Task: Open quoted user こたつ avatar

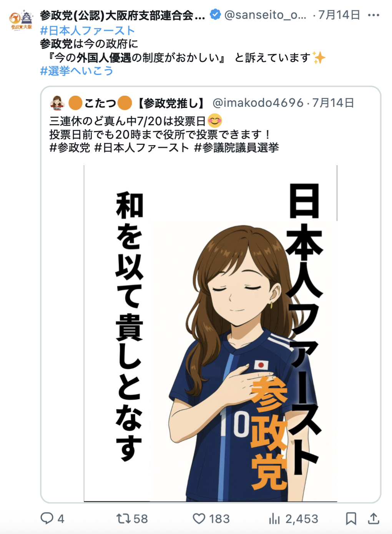Action: point(57,103)
